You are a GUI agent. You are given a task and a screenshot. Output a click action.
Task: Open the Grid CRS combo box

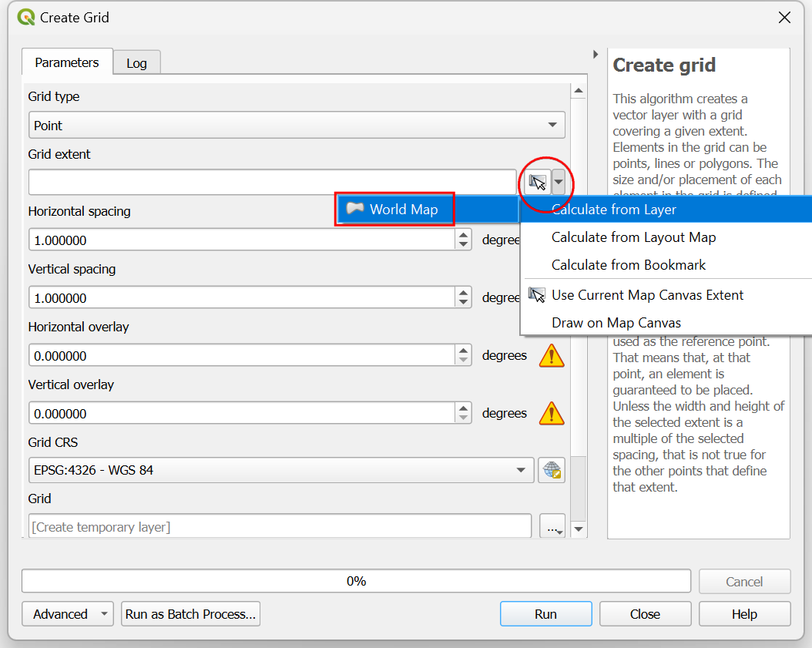point(280,470)
